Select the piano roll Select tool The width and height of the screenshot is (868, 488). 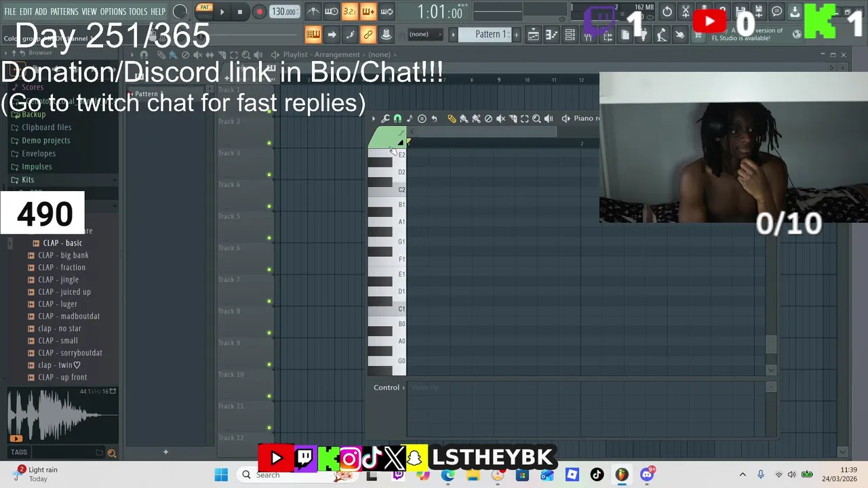(x=524, y=119)
